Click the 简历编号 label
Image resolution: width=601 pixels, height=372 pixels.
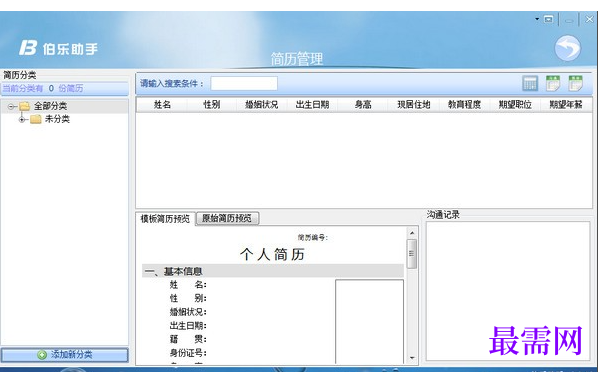[x=313, y=238]
